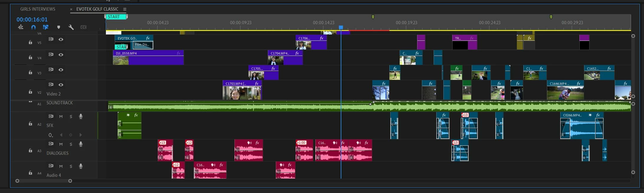Viewport: 644px width, 193px height.
Task: Click the second green sequence marker
Action: pos(551,17)
